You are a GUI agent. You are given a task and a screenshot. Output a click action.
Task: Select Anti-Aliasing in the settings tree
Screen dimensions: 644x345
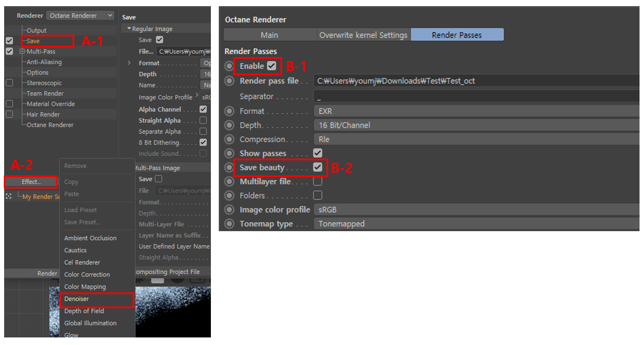click(44, 62)
